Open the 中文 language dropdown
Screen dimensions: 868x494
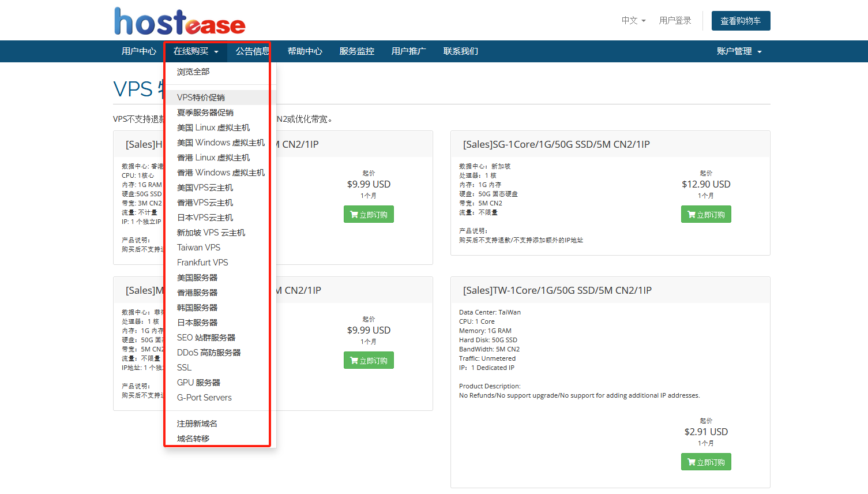(633, 20)
